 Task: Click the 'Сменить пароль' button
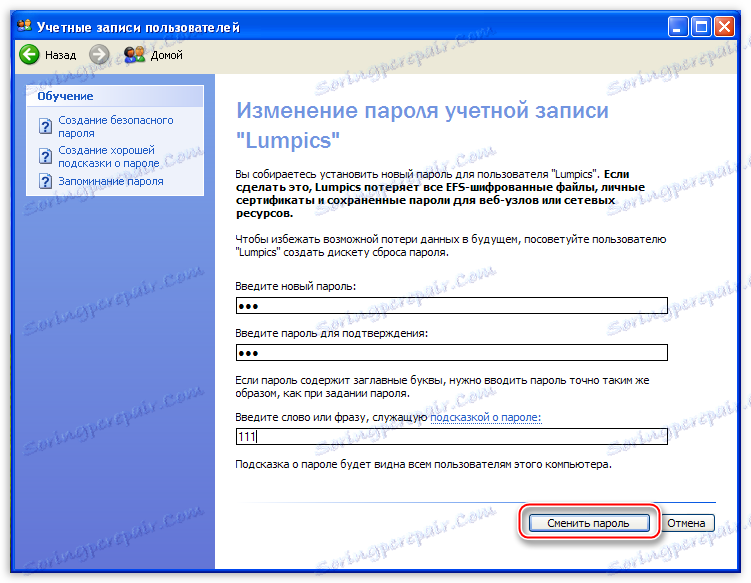pos(589,523)
